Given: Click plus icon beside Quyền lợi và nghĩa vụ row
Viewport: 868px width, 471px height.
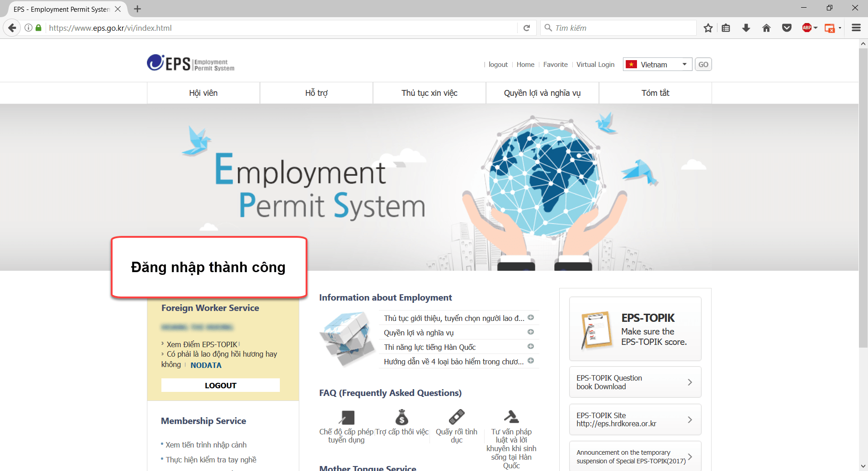Looking at the screenshot, I should 531,332.
